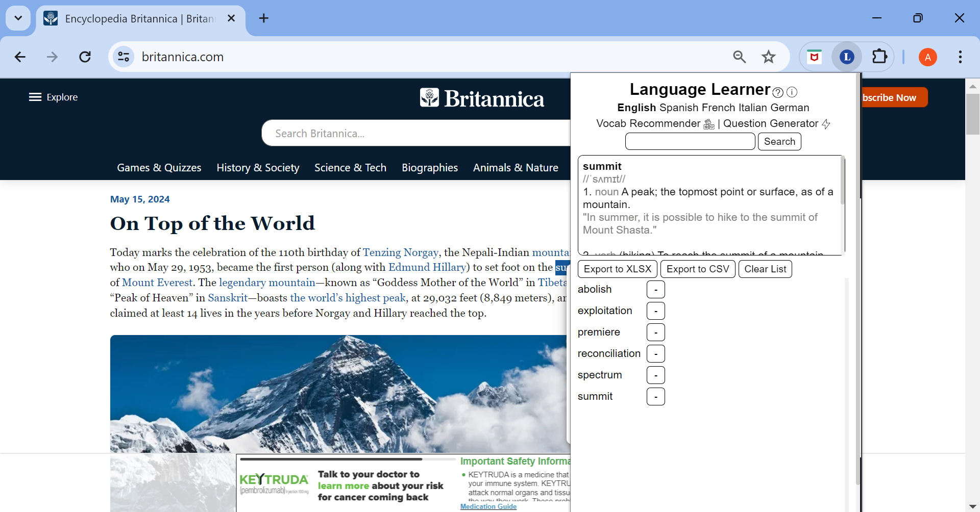This screenshot has height=512, width=980.
Task: Click the Language Learner search input field
Action: [x=690, y=141]
